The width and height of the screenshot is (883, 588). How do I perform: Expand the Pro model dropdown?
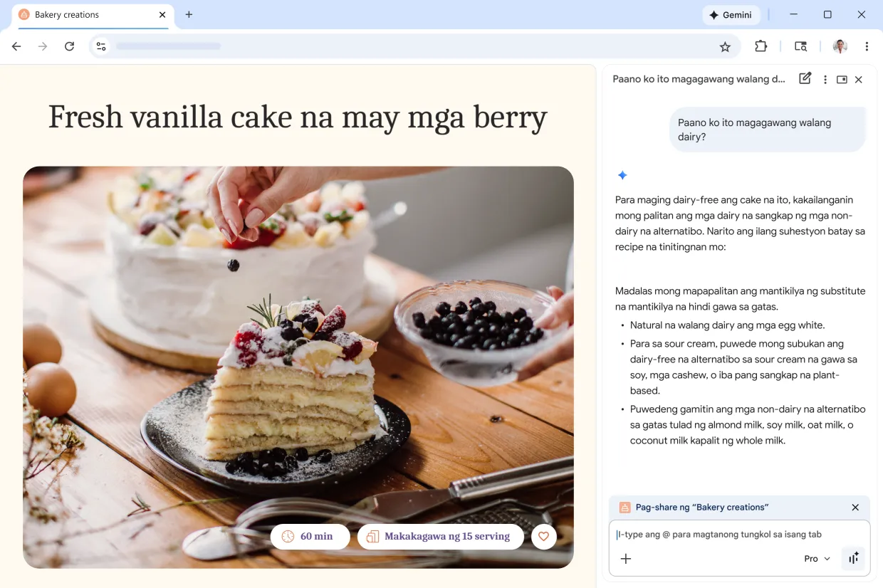[817, 559]
